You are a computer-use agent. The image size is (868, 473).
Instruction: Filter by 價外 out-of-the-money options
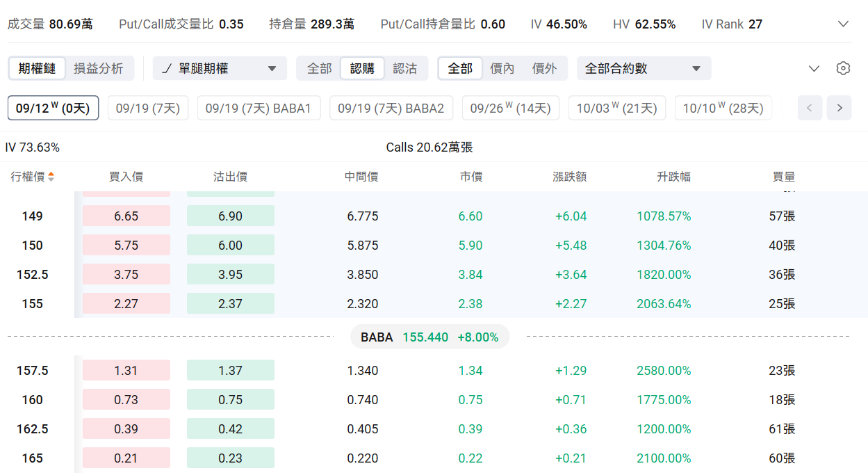click(544, 68)
